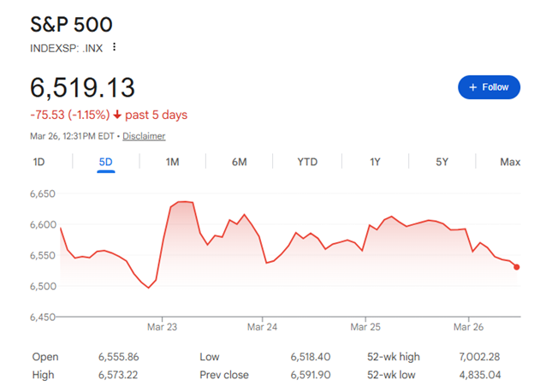The height and width of the screenshot is (392, 534).
Task: Click the Mar 24 date axis label
Action: pyautogui.click(x=263, y=327)
